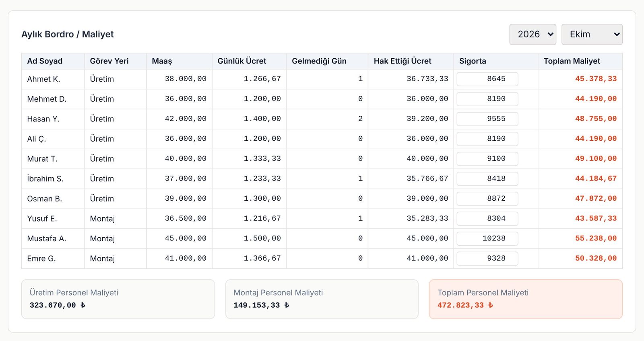The image size is (644, 341).
Task: Click the Toplam Maliyet column header
Action: (580, 61)
